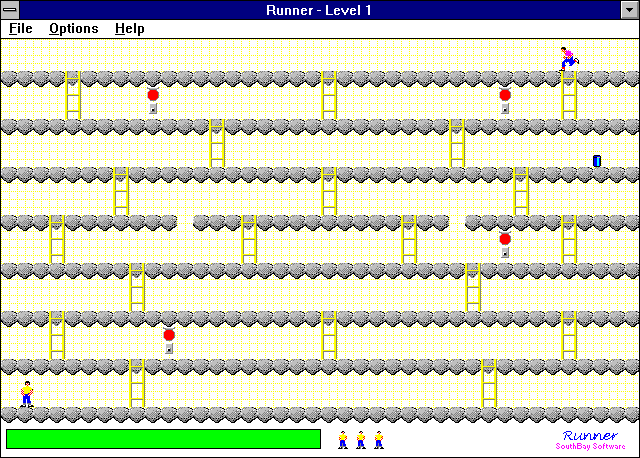Click bottom-floor ladder nearest the yellow-shirt player
Image resolution: width=640 pixels, height=458 pixels.
pyautogui.click(x=137, y=383)
